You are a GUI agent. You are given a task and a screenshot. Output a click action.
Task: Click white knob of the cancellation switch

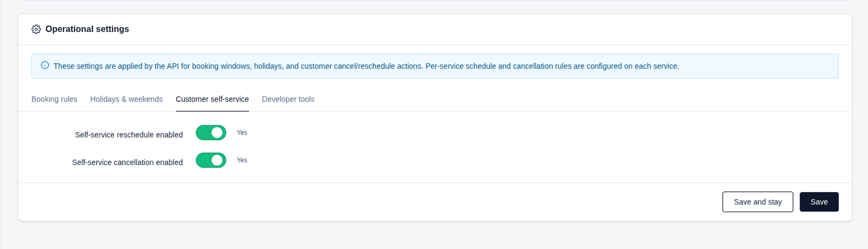tap(218, 160)
